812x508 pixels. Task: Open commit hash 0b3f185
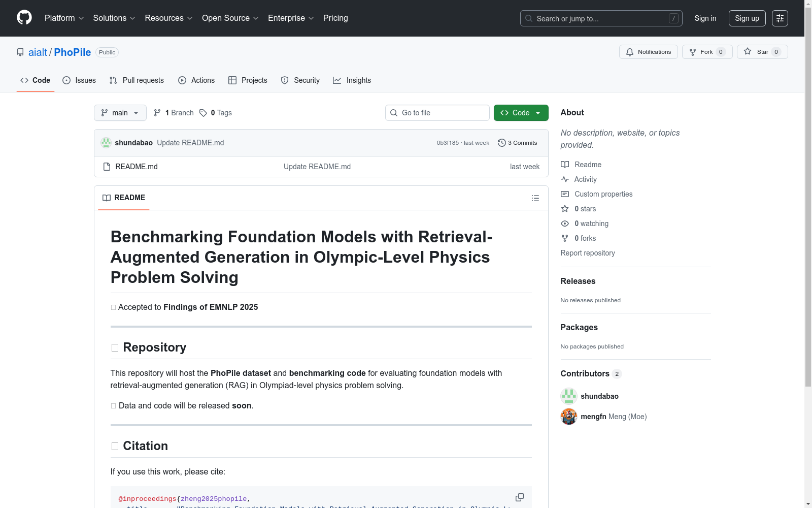pyautogui.click(x=448, y=143)
